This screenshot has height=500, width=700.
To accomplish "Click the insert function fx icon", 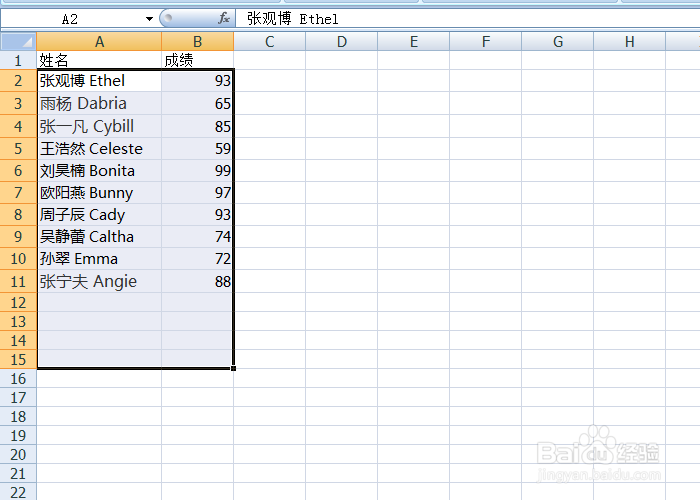I will (x=224, y=18).
